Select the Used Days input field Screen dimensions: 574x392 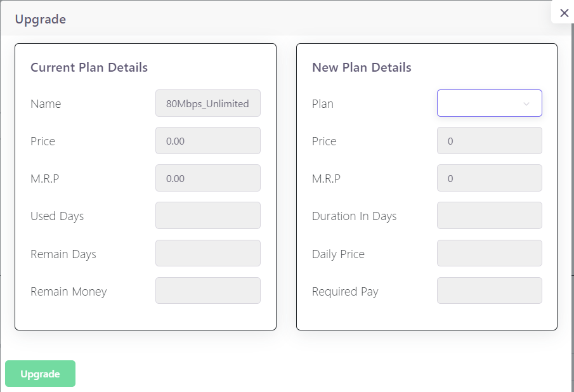point(207,215)
